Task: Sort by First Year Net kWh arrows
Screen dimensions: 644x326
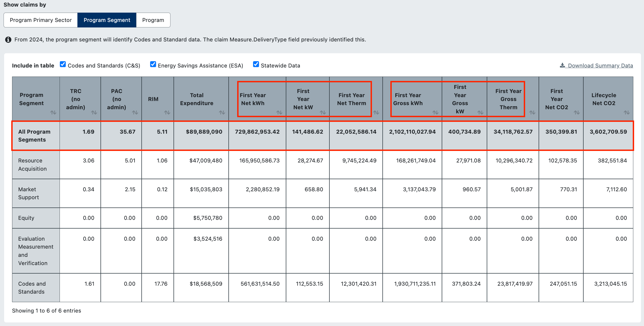Action: pyautogui.click(x=279, y=113)
